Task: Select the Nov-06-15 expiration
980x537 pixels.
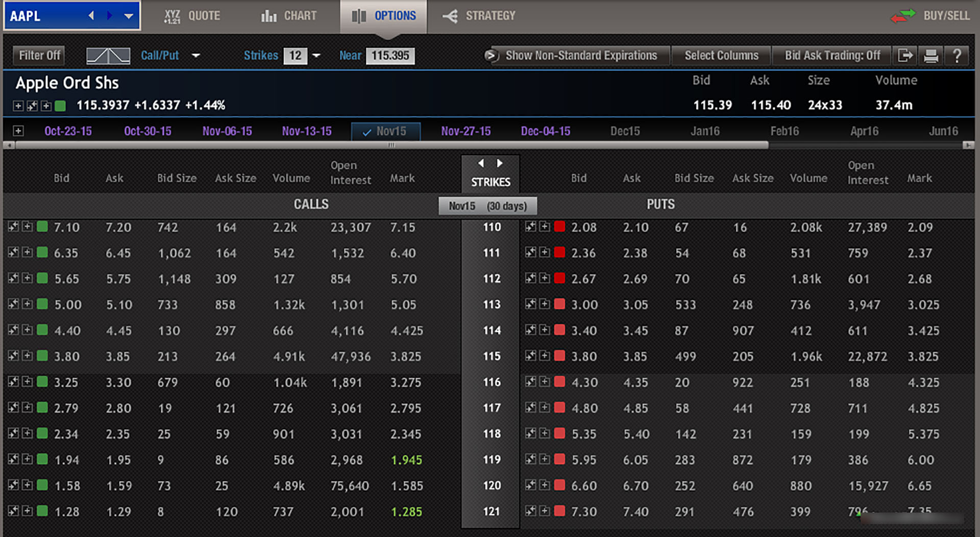Action: [x=227, y=131]
